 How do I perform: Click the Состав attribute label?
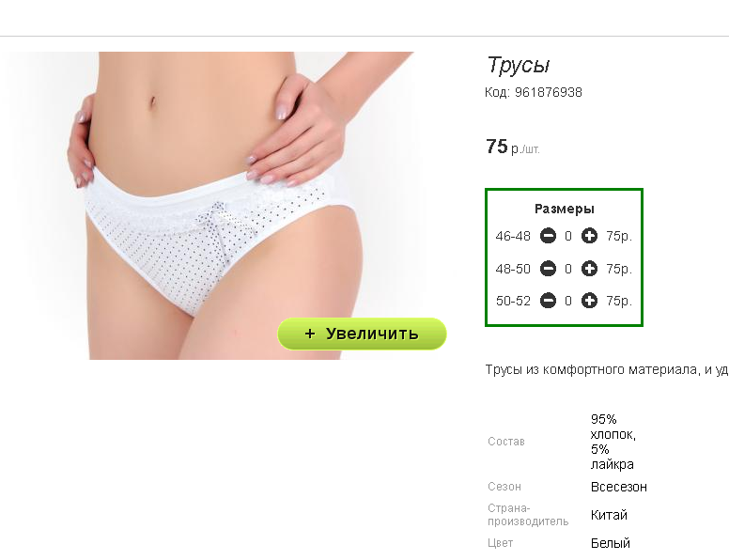pyautogui.click(x=505, y=442)
